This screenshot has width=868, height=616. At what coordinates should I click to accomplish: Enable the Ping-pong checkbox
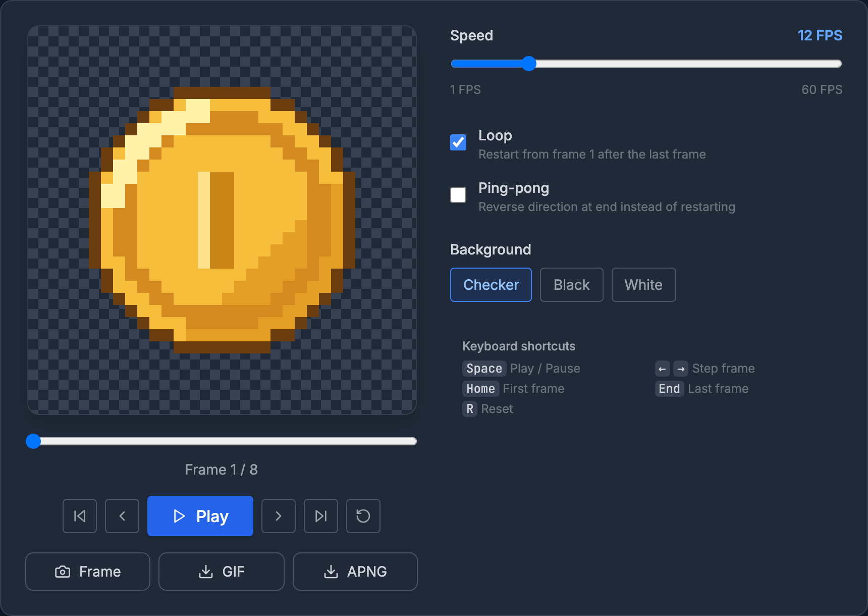click(x=458, y=195)
